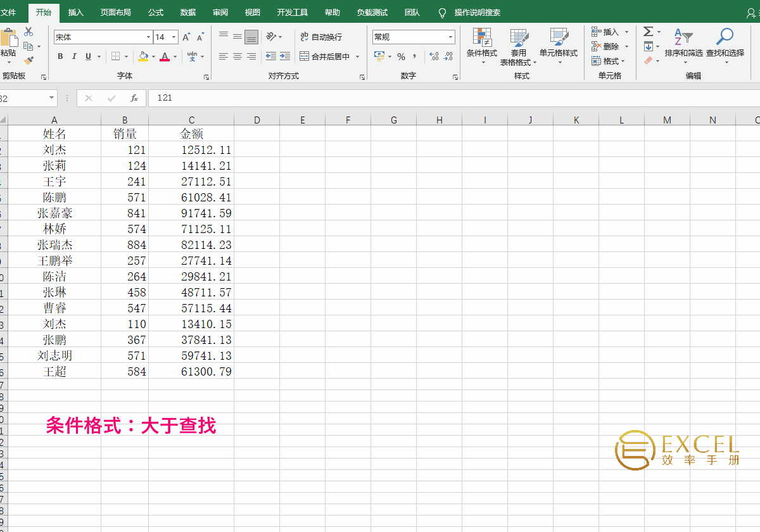The image size is (760, 532).
Task: Toggle Italic formatting
Action: pos(74,56)
